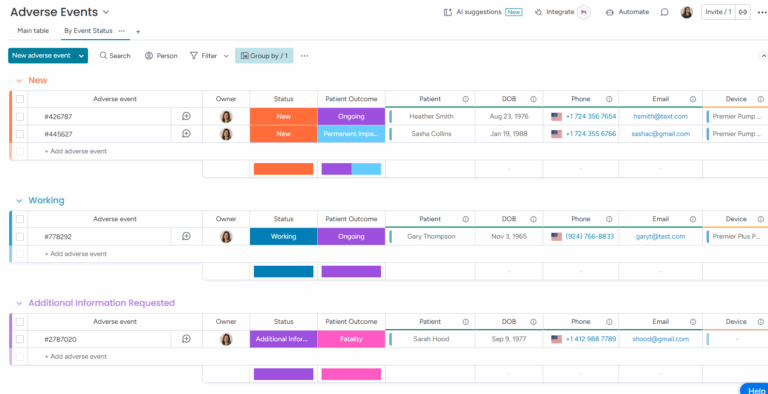Tick checkbox for event #426787
Image resolution: width=768 pixels, height=394 pixels.
pyautogui.click(x=20, y=117)
